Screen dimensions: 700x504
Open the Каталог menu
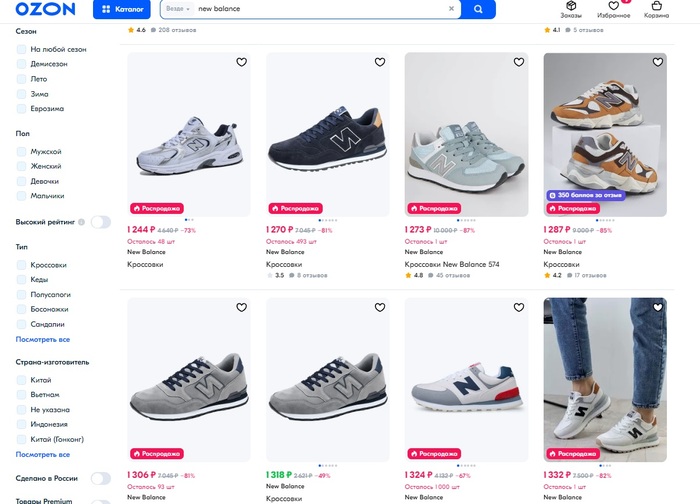click(121, 9)
